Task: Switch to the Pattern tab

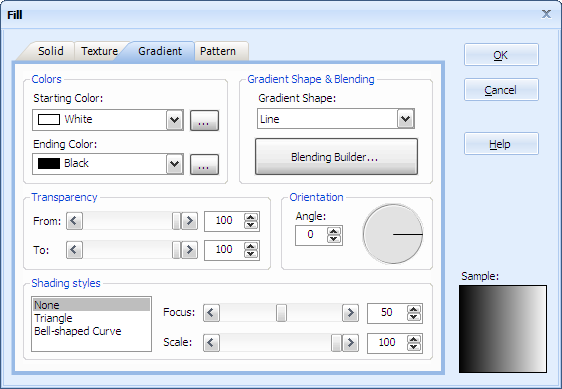Action: 218,51
